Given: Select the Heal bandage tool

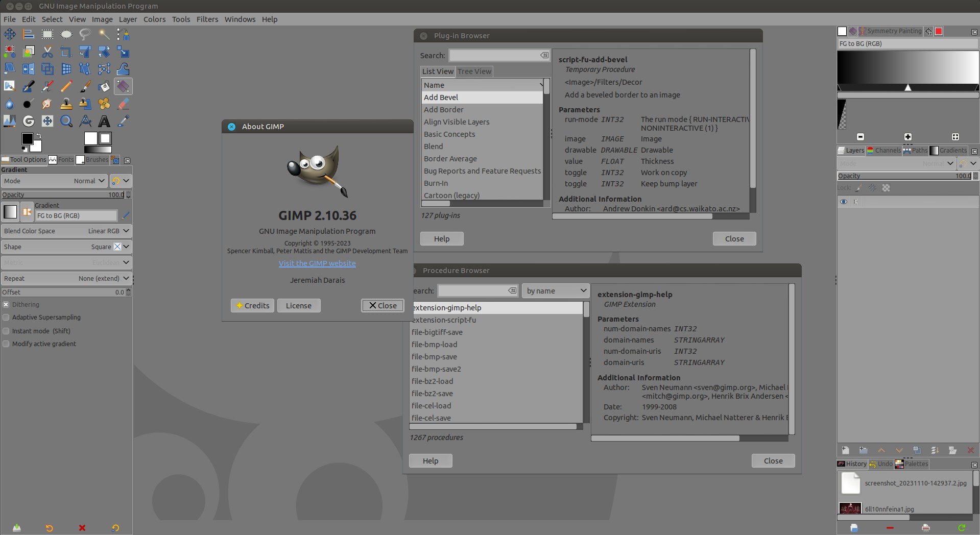Looking at the screenshot, I should (x=104, y=104).
